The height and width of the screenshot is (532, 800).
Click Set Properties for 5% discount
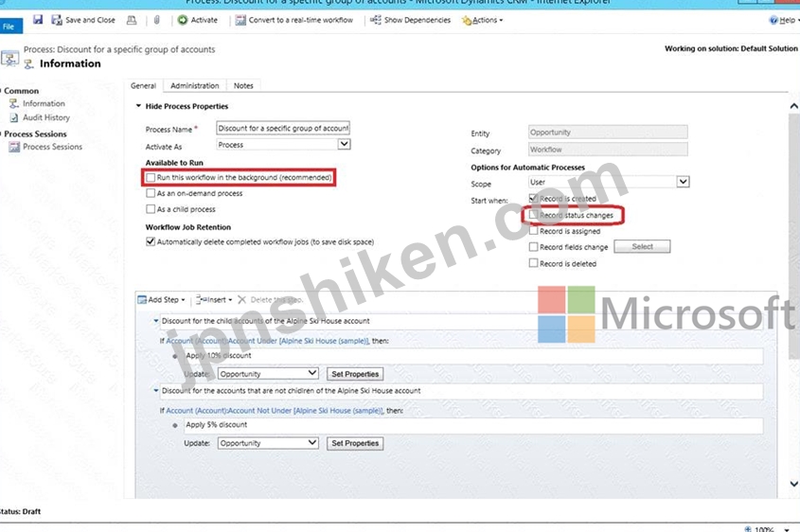(355, 443)
